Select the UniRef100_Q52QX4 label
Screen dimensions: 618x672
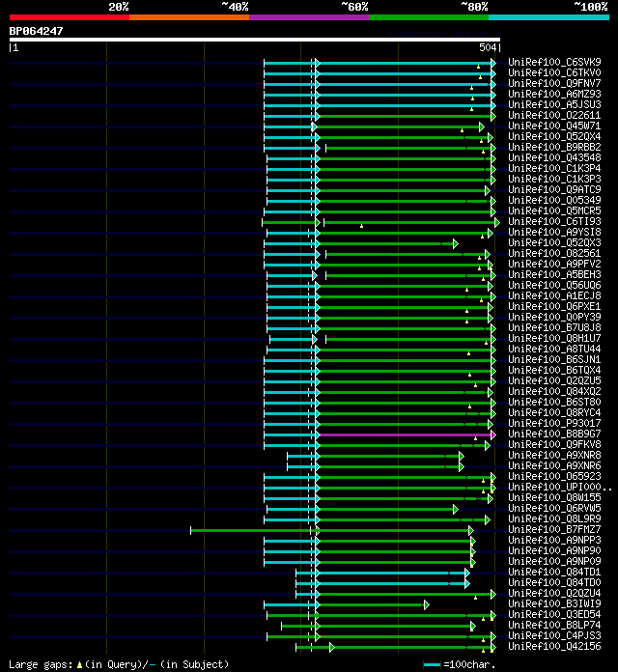click(x=554, y=137)
